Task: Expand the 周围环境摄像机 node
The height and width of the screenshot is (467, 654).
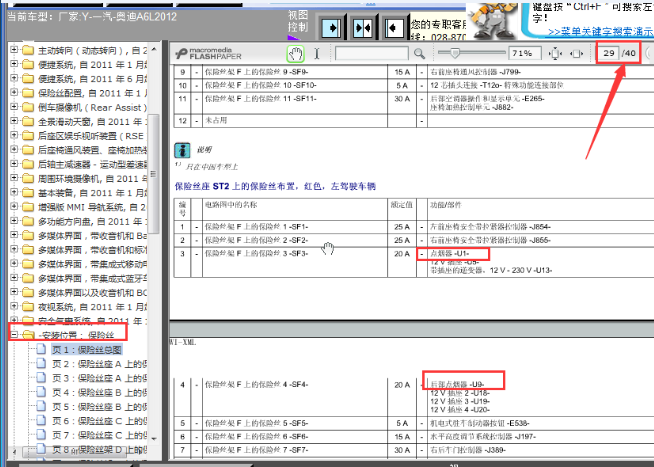Action: [x=14, y=178]
